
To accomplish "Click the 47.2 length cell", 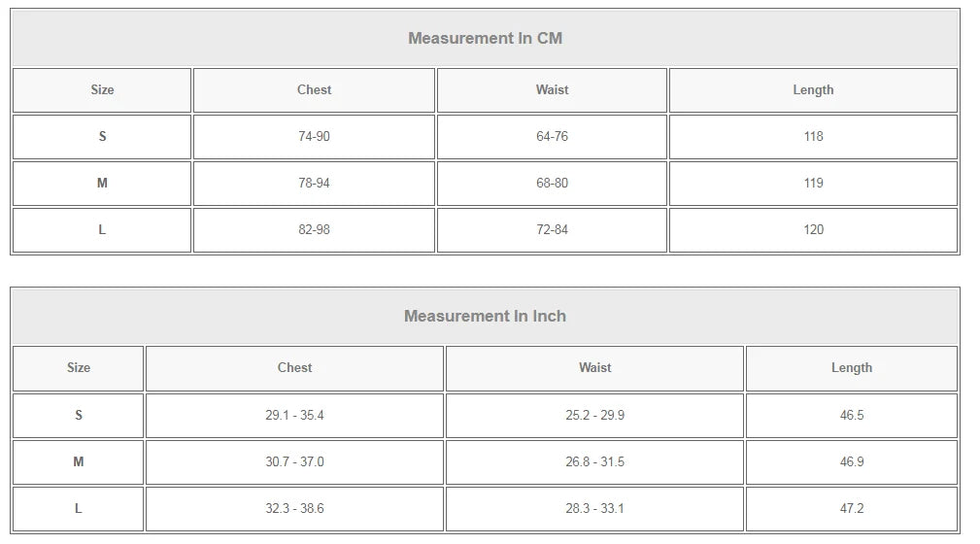I will tap(851, 509).
